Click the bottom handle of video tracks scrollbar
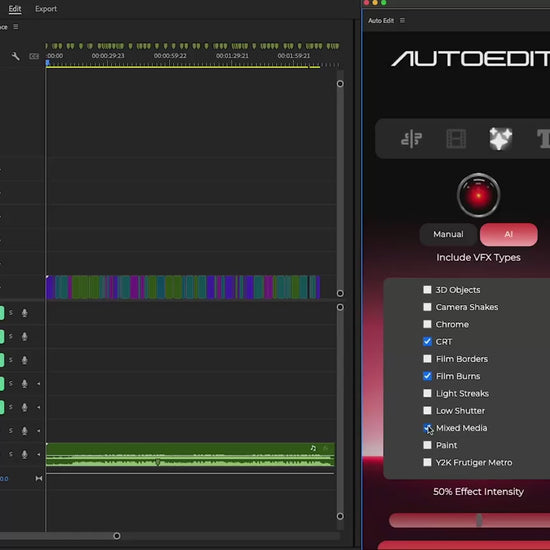 coord(340,293)
